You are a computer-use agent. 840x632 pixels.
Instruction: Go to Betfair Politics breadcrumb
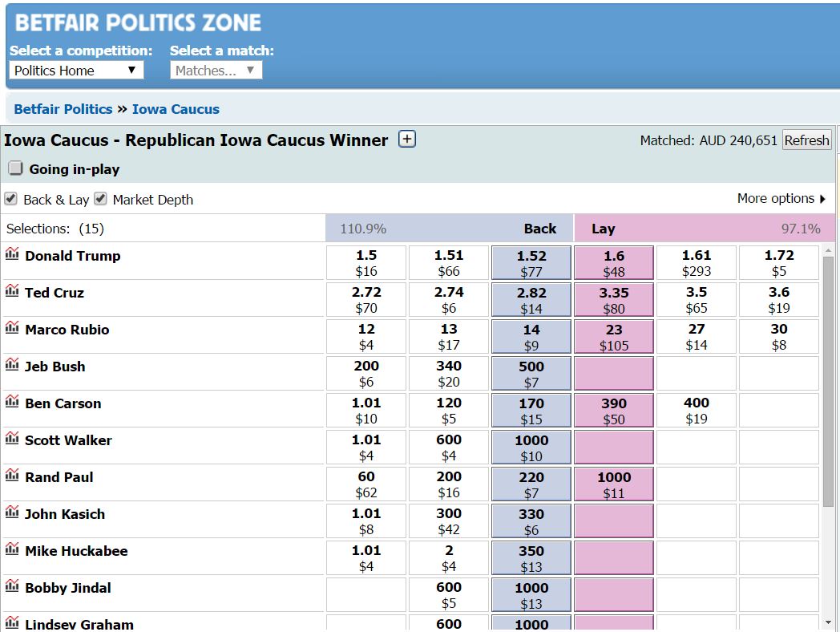coord(63,109)
